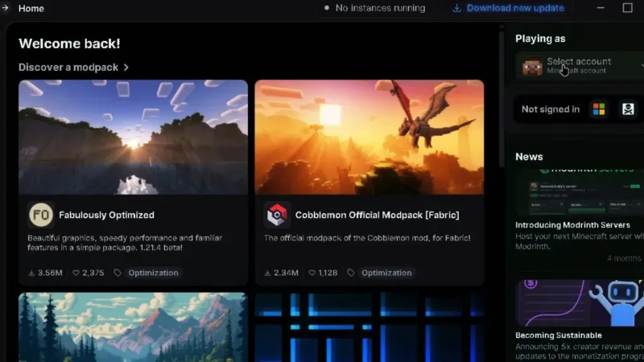
Task: Click the skull offline account icon
Action: pyautogui.click(x=628, y=109)
